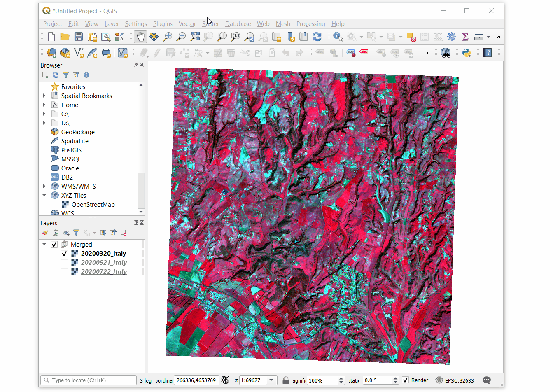Viewport: 560px width, 392px height.
Task: Click the EPSG:32633 CRS button
Action: click(455, 380)
